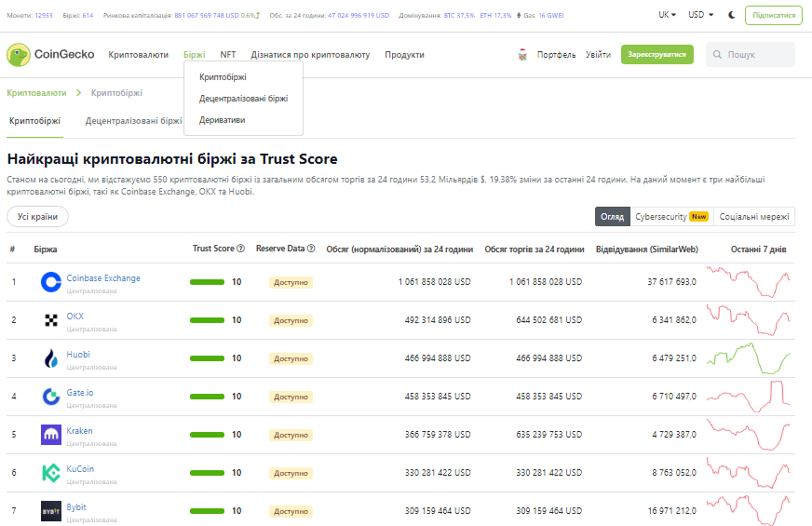
Task: Select the Cybersecurity view tab
Action: [671, 216]
